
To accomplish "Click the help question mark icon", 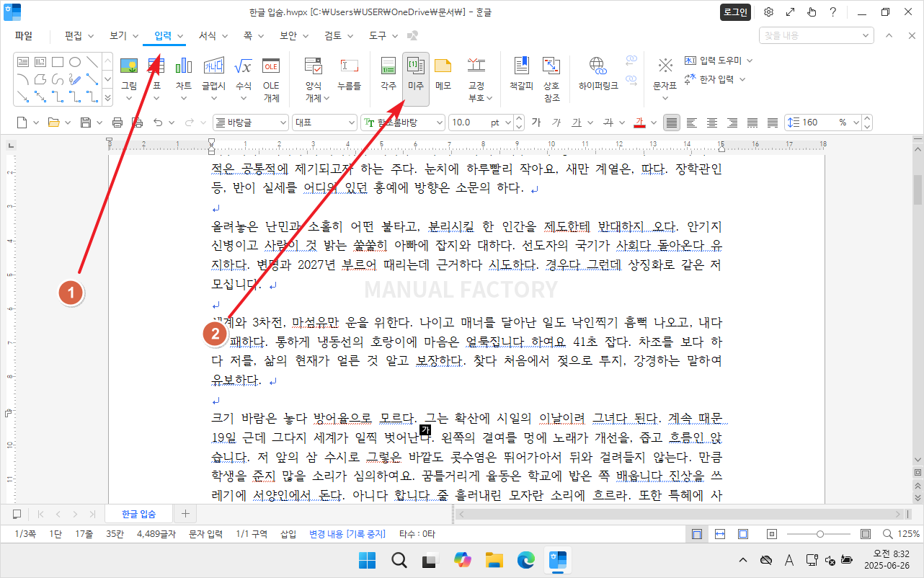I will pos(832,12).
